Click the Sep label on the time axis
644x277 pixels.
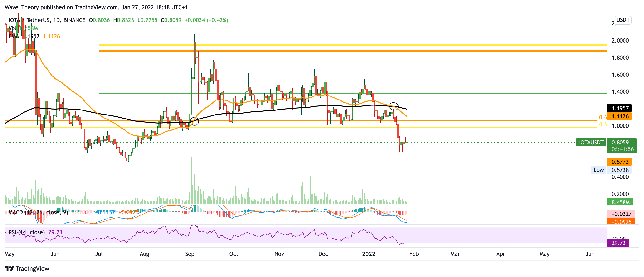point(190,254)
